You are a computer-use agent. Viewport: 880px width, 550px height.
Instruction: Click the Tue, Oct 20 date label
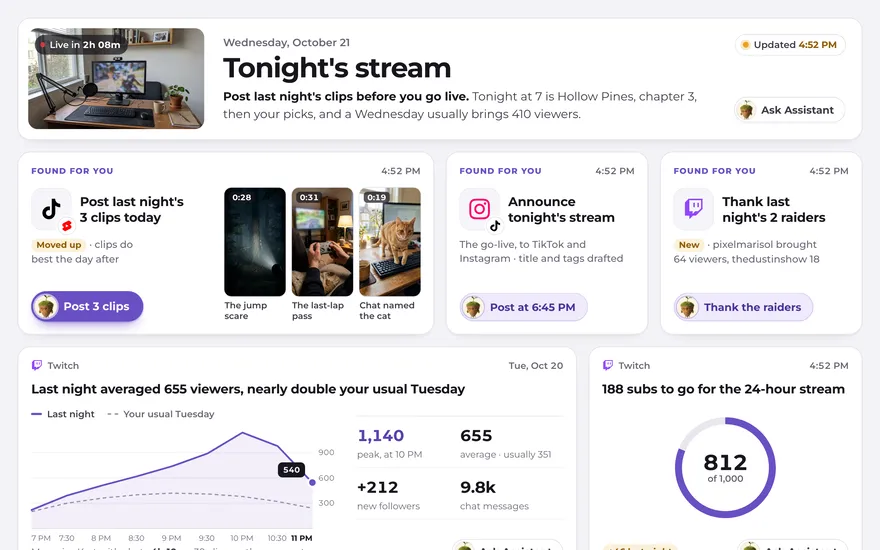[535, 365]
